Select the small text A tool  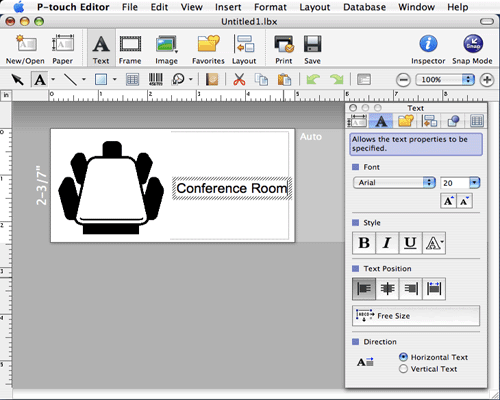[40, 80]
